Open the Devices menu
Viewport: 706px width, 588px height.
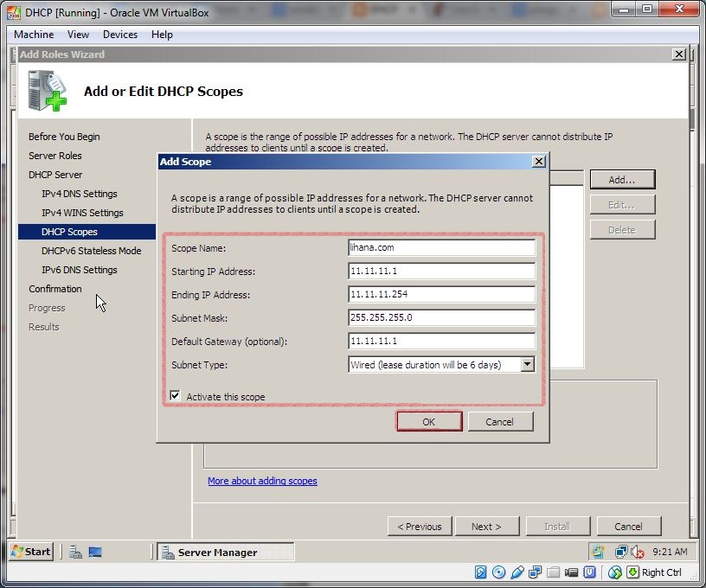(x=119, y=35)
